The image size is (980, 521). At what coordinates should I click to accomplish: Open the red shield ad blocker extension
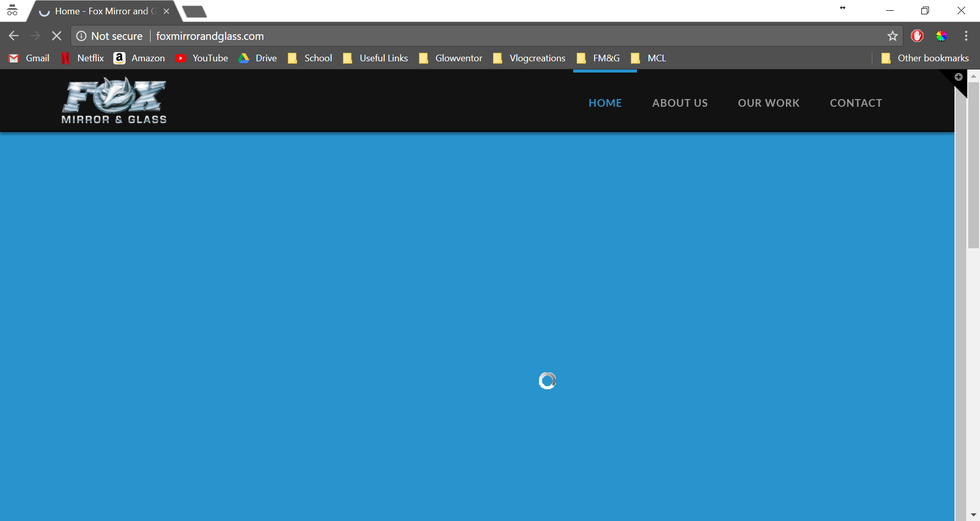[x=917, y=36]
